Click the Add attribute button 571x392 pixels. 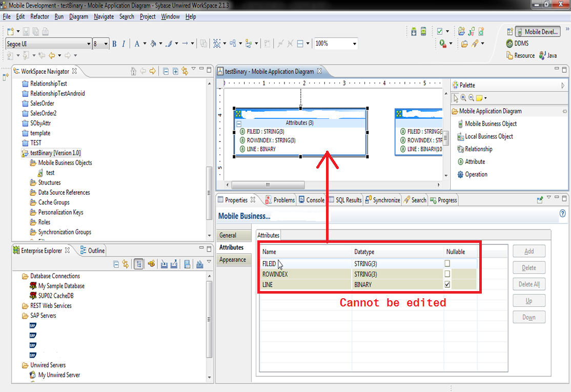pos(529,251)
